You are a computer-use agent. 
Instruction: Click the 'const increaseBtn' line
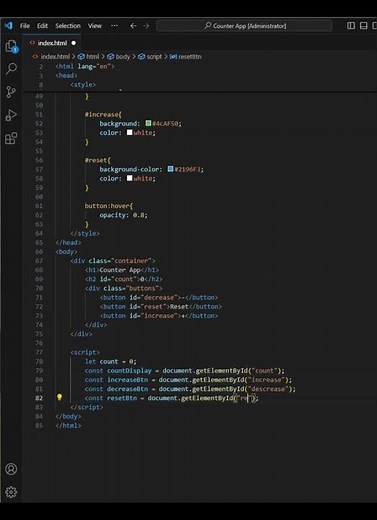(188, 380)
